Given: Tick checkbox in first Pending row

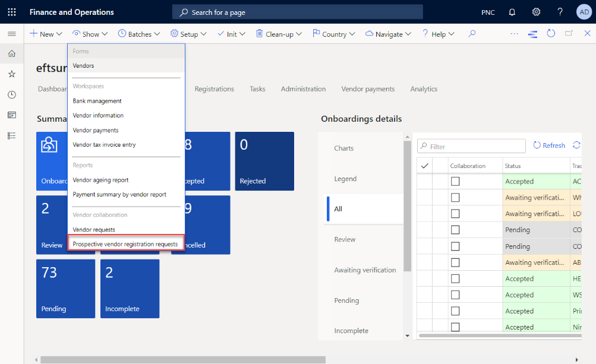Looking at the screenshot, I should (x=455, y=230).
